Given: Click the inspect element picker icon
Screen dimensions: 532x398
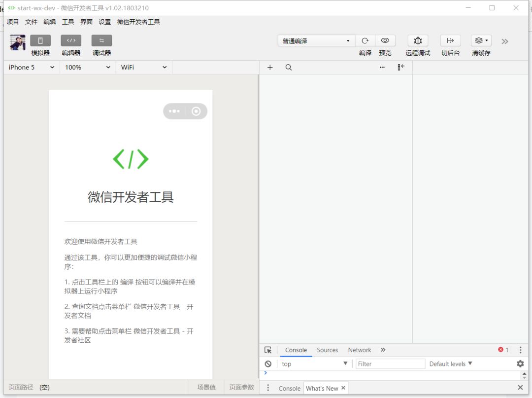Looking at the screenshot, I should coord(268,350).
